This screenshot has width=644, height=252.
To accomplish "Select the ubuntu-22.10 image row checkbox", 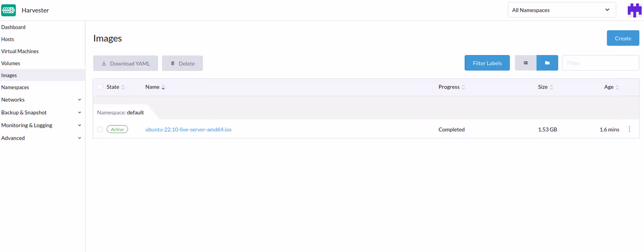I will [x=100, y=129].
